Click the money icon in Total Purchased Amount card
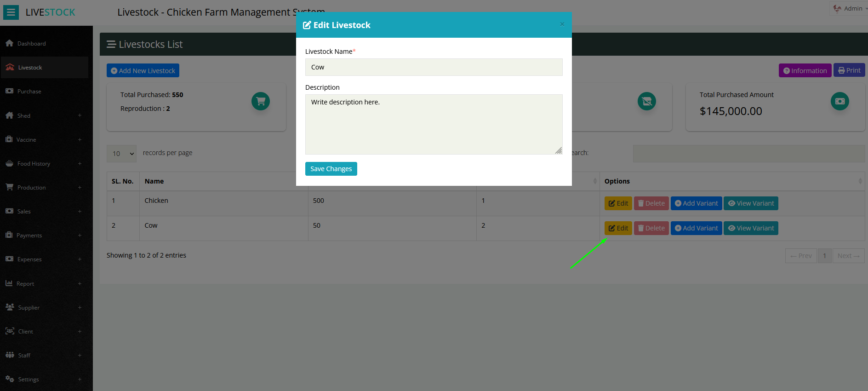This screenshot has width=868, height=391. (x=839, y=101)
